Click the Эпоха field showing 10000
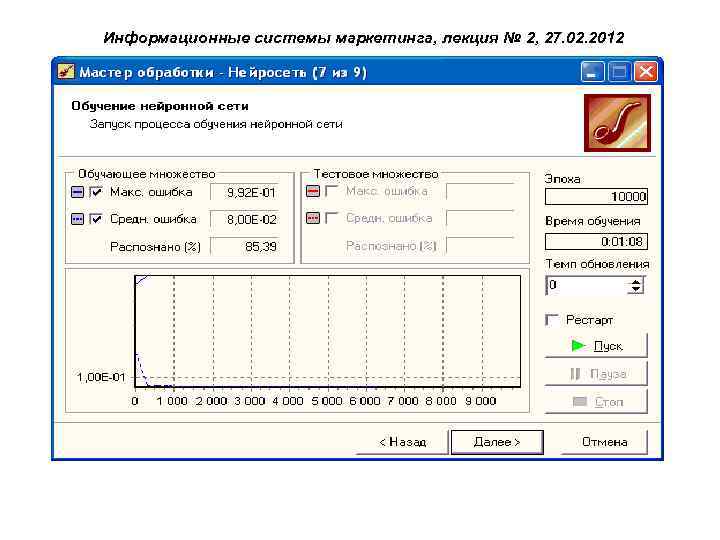Screen dimensions: 720x540 pos(596,197)
